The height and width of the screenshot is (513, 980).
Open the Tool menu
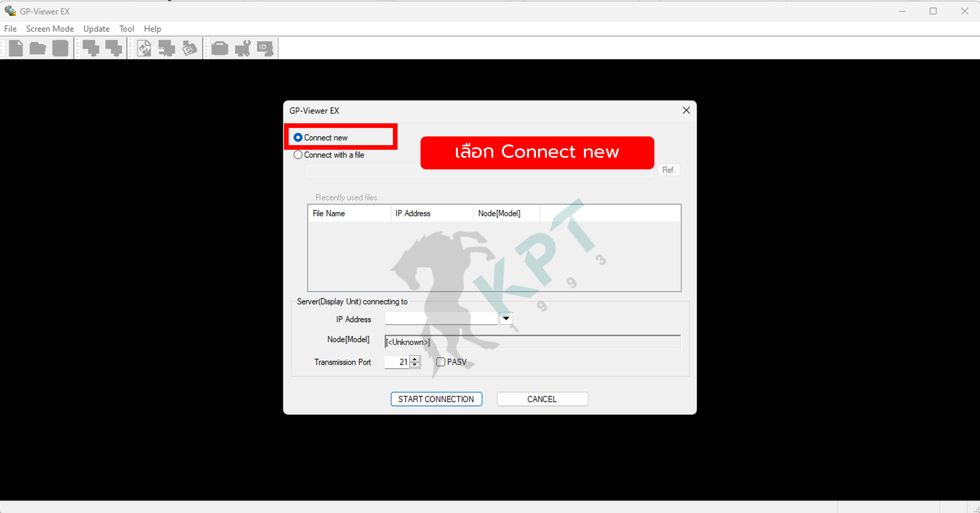[127, 28]
